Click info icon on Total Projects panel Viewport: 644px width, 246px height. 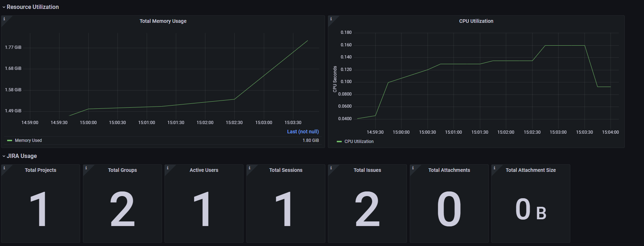click(4, 168)
